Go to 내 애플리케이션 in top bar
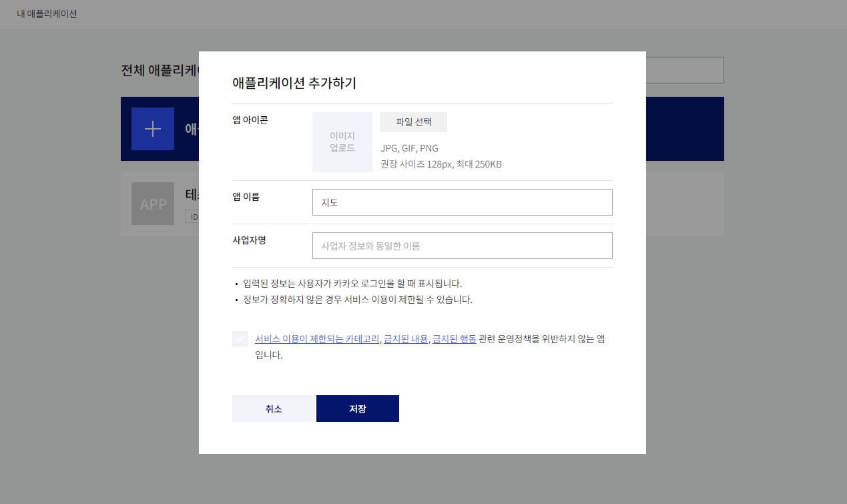Viewport: 847px width, 504px height. click(47, 13)
